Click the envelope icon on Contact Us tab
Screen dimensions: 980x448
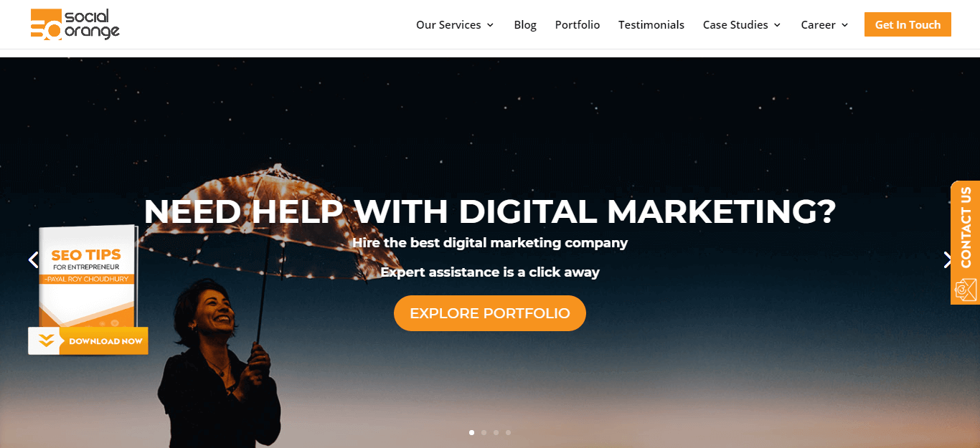pos(965,289)
